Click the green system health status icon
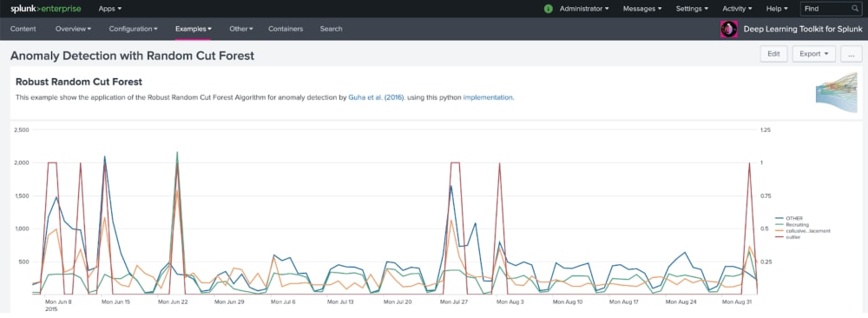This screenshot has width=868, height=318. pyautogui.click(x=548, y=9)
